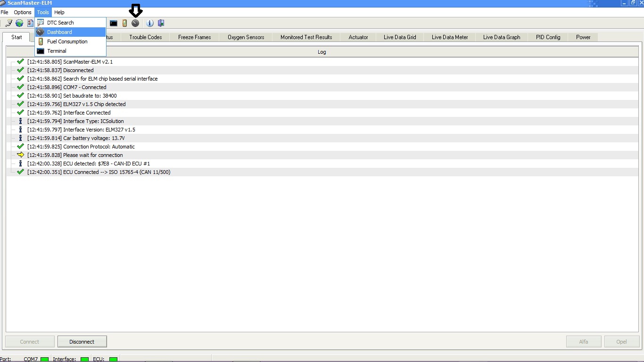Click the globe toolbar icon
The image size is (644, 362).
pos(19,23)
